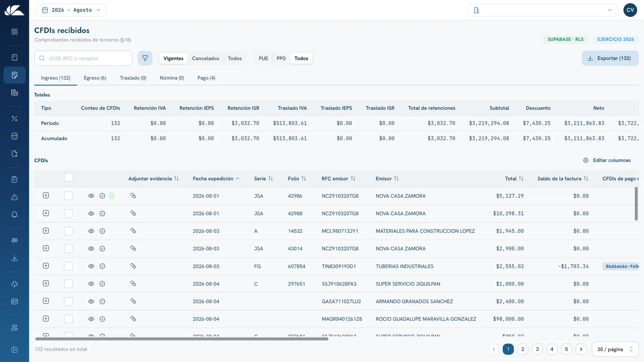Open the 30 / página page size selector

(x=615, y=349)
